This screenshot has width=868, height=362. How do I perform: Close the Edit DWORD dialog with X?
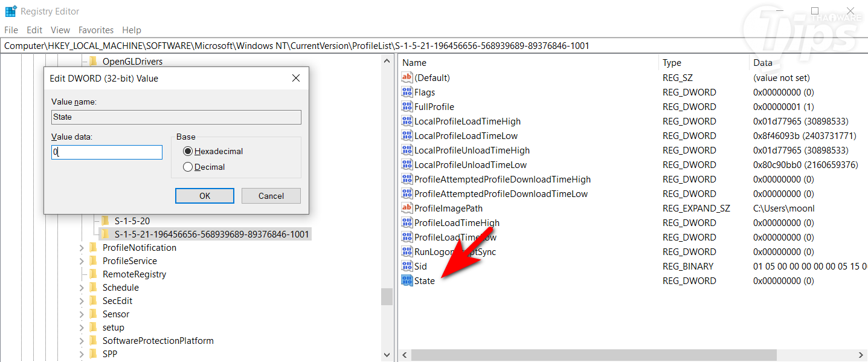click(x=296, y=78)
